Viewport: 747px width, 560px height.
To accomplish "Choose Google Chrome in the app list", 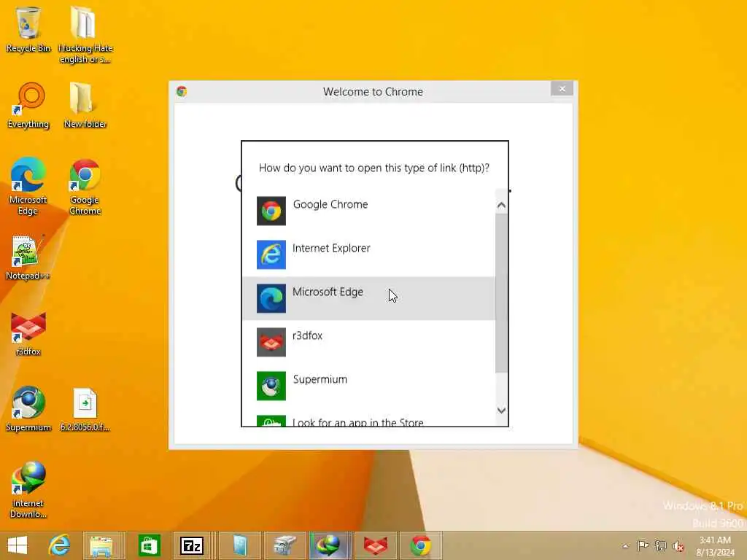I will point(369,211).
